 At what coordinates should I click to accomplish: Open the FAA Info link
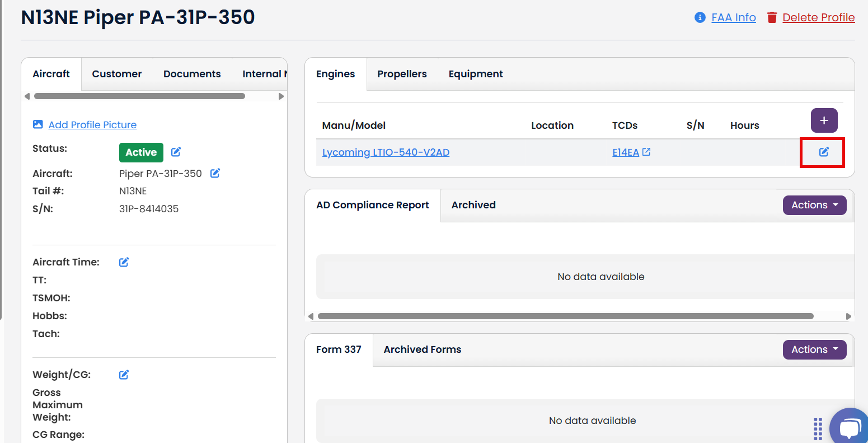click(x=733, y=17)
